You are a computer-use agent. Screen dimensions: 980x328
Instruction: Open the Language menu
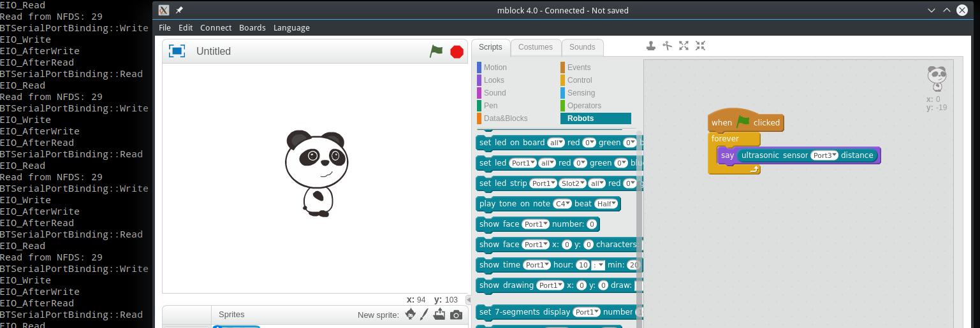pyautogui.click(x=291, y=27)
